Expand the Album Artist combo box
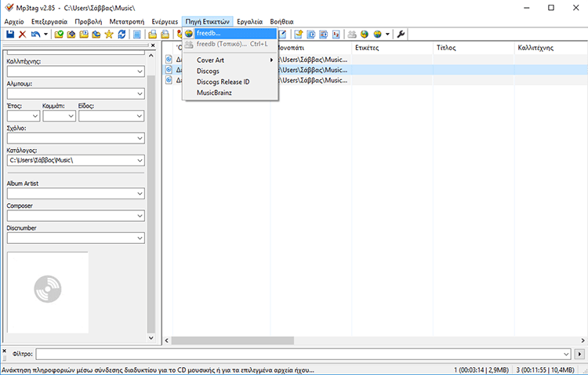 click(x=140, y=194)
